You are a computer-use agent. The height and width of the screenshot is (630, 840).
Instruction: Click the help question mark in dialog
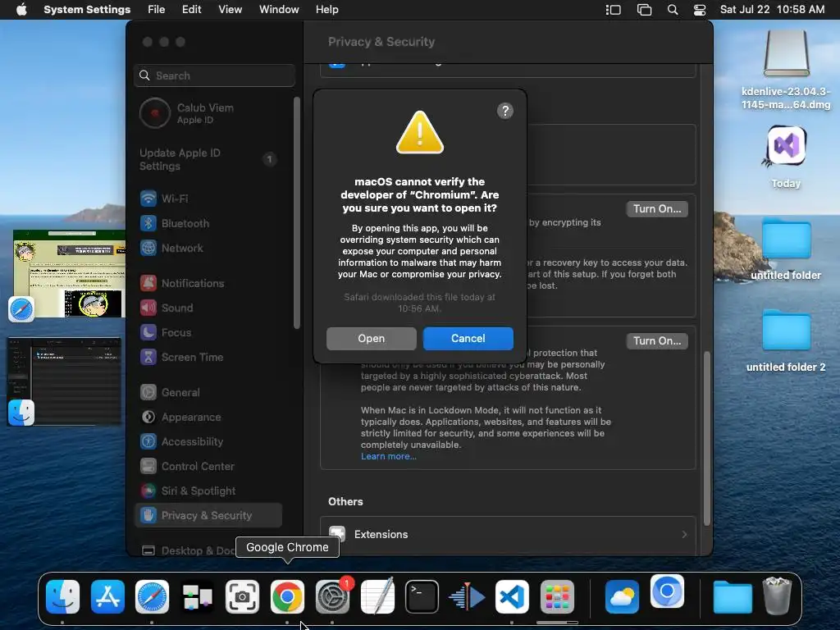(504, 111)
